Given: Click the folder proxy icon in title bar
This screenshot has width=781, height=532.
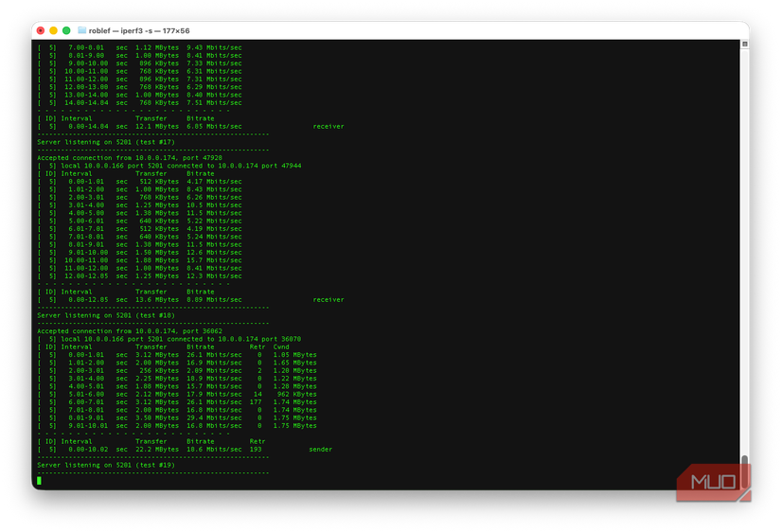Looking at the screenshot, I should pyautogui.click(x=82, y=30).
